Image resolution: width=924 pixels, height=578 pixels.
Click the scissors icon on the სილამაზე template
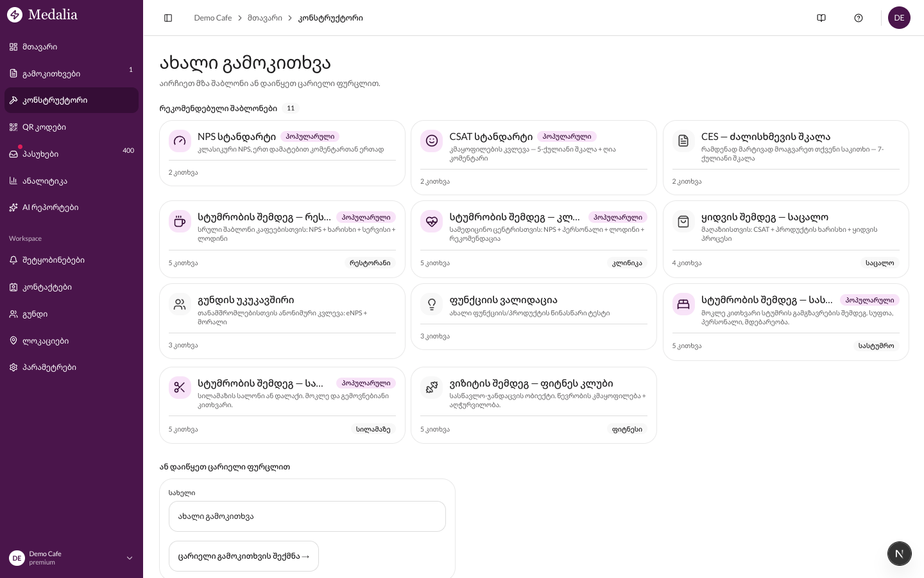(x=180, y=387)
